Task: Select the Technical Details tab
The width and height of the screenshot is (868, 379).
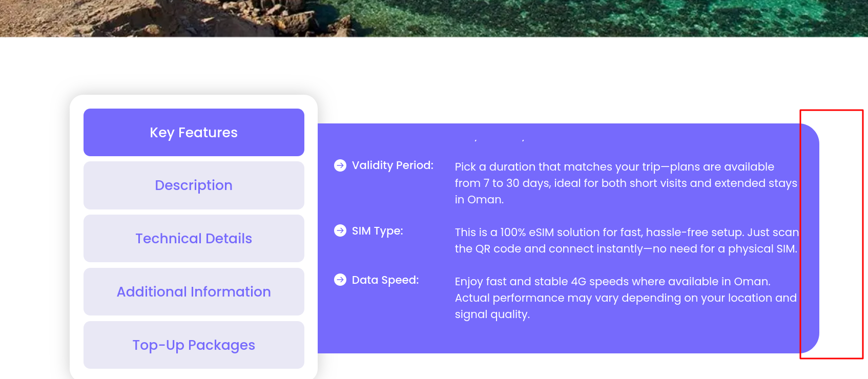Action: point(194,239)
